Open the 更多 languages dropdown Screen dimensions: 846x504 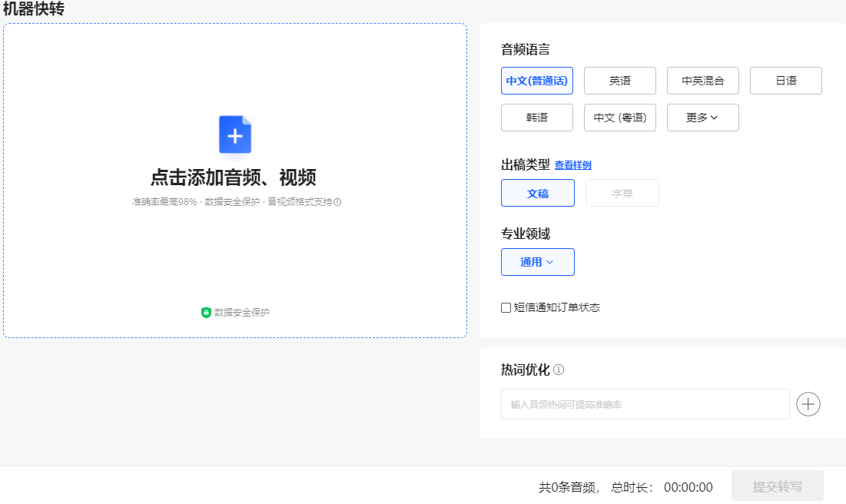[703, 117]
